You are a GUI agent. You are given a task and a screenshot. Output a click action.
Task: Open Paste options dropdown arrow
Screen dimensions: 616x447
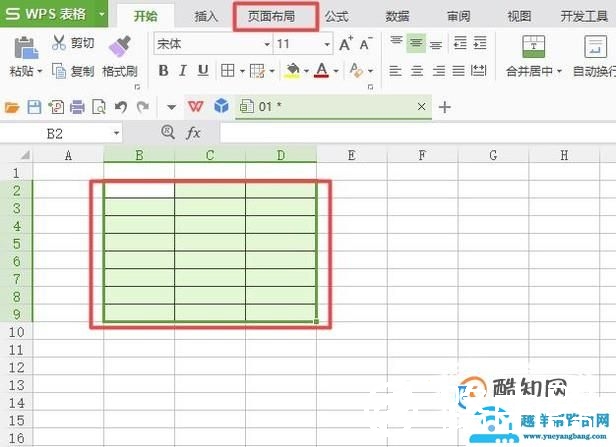click(x=39, y=71)
